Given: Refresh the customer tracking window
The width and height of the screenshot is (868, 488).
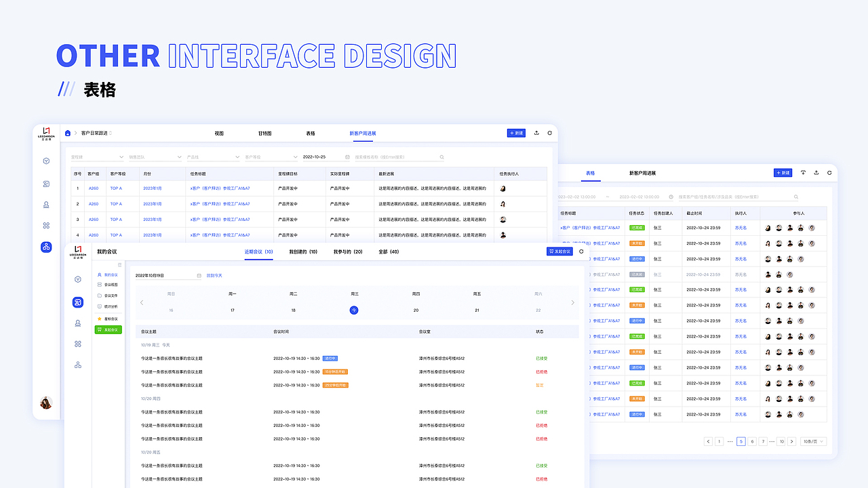Looking at the screenshot, I should 549,134.
